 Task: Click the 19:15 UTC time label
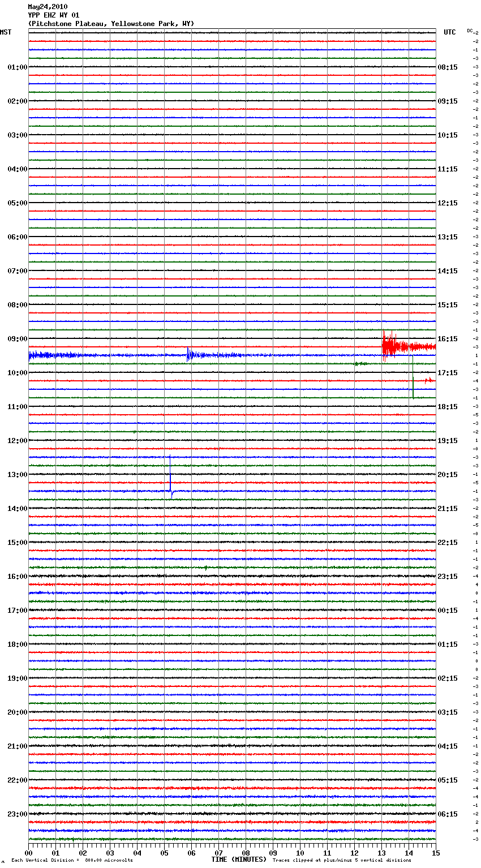coord(448,441)
